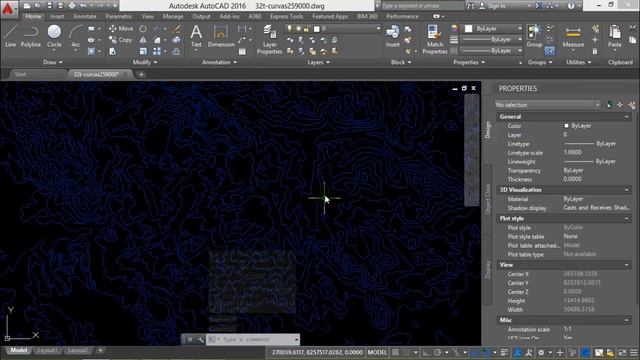This screenshot has height=360, width=640.
Task: Switch to the Layout1 tab
Action: coord(47,350)
